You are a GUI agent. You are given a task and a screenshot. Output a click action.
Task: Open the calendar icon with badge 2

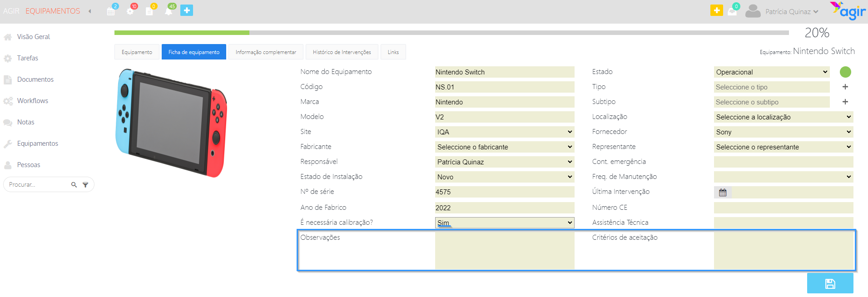click(111, 11)
